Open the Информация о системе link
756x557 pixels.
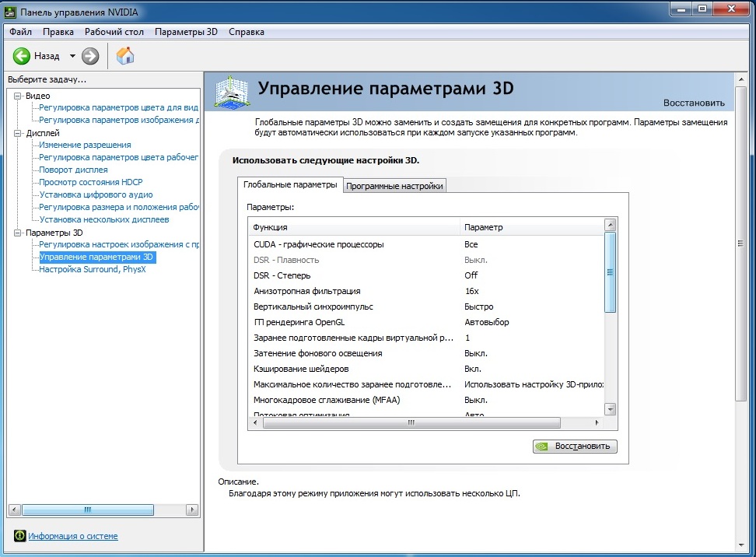(x=73, y=536)
